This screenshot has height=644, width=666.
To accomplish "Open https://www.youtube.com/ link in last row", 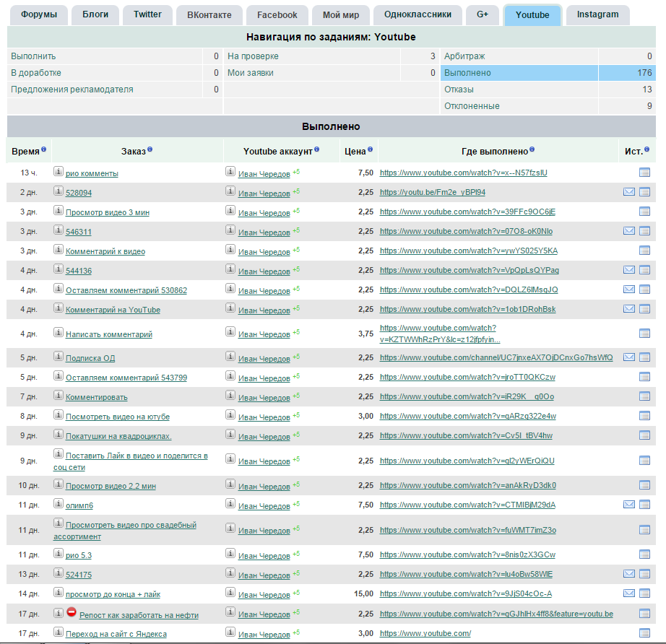I will (425, 633).
